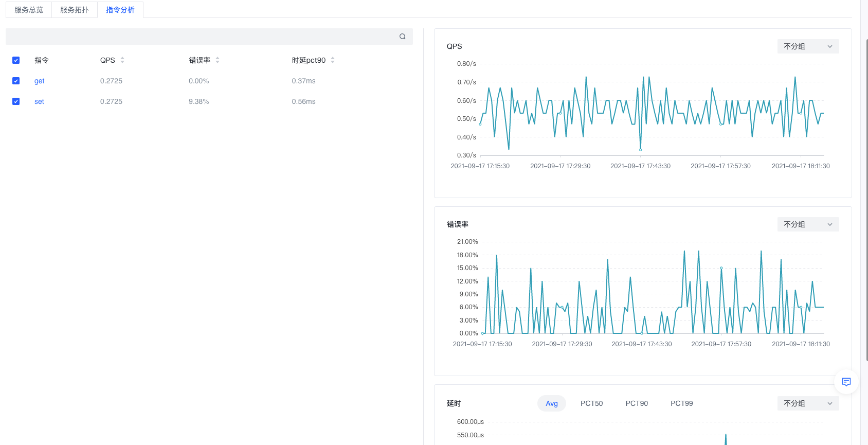Open the get command link
The image size is (868, 445).
click(x=40, y=81)
